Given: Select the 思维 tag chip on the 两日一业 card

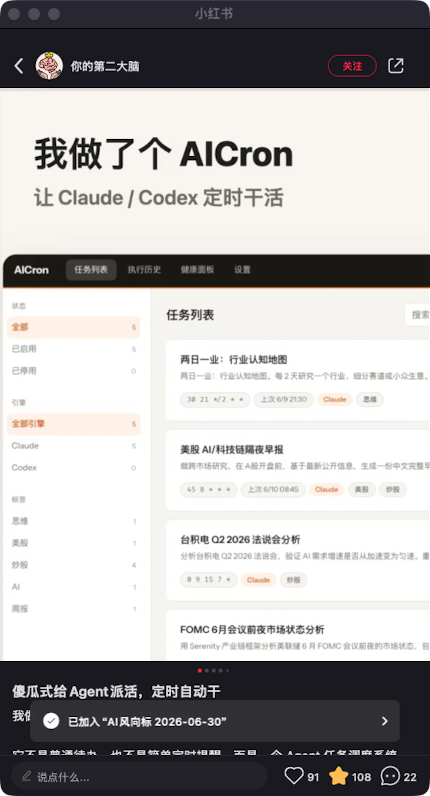Looking at the screenshot, I should tap(370, 400).
